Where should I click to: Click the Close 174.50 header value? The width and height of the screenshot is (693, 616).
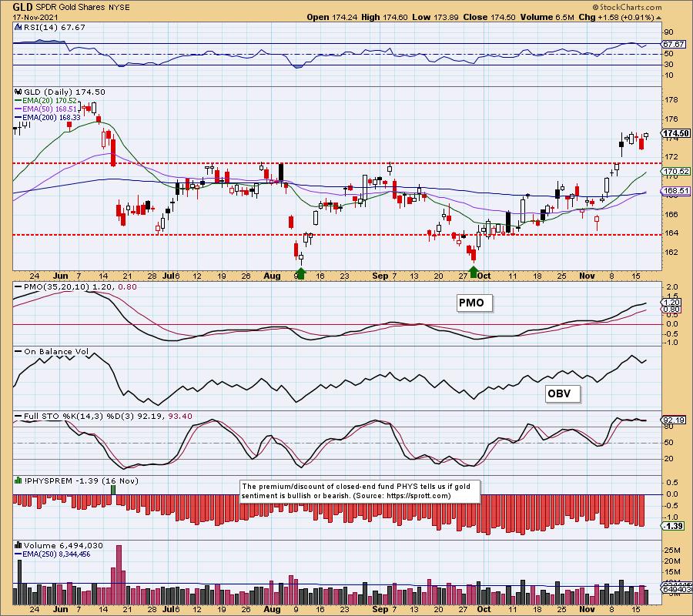pos(489,17)
